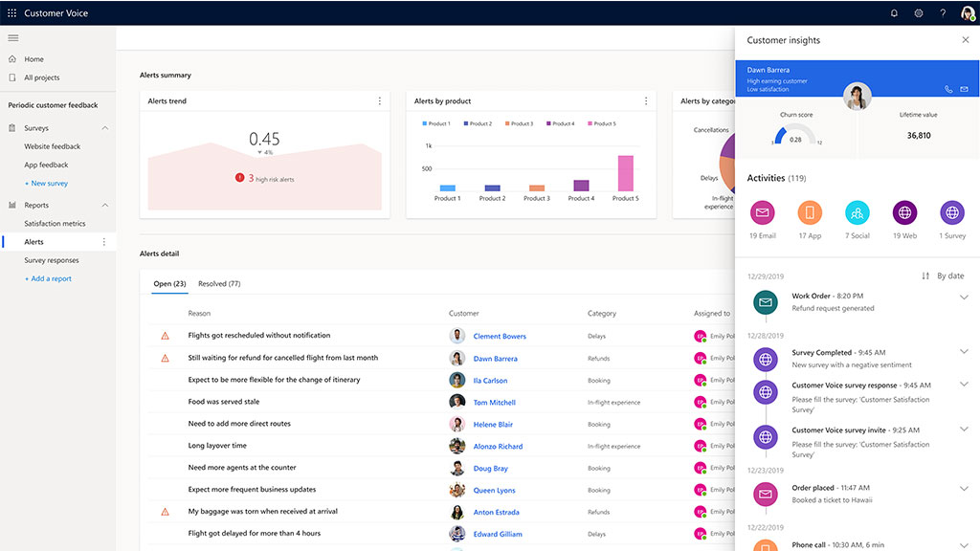This screenshot has width=980, height=551.
Task: Click Dawn Barrera's profile photo
Action: 857,96
